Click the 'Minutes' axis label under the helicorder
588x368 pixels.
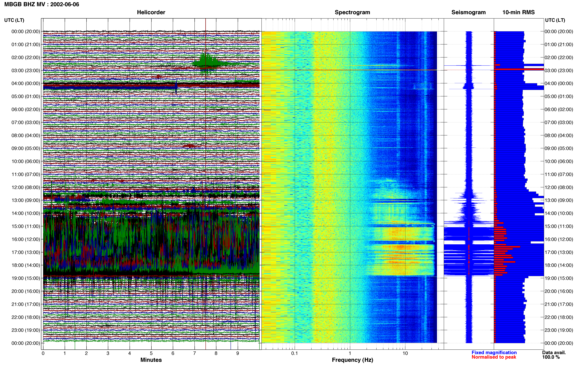[151, 360]
